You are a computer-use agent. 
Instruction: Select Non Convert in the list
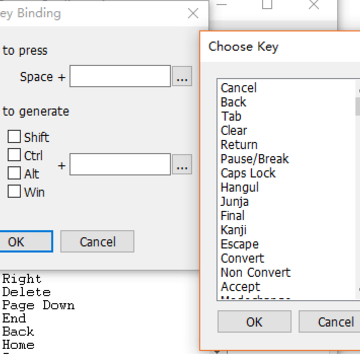pyautogui.click(x=255, y=273)
